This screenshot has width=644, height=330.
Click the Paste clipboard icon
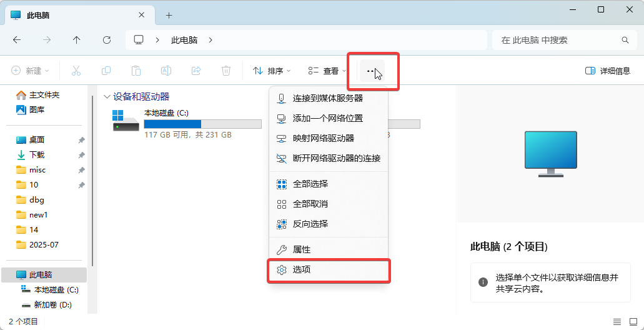[x=136, y=71]
